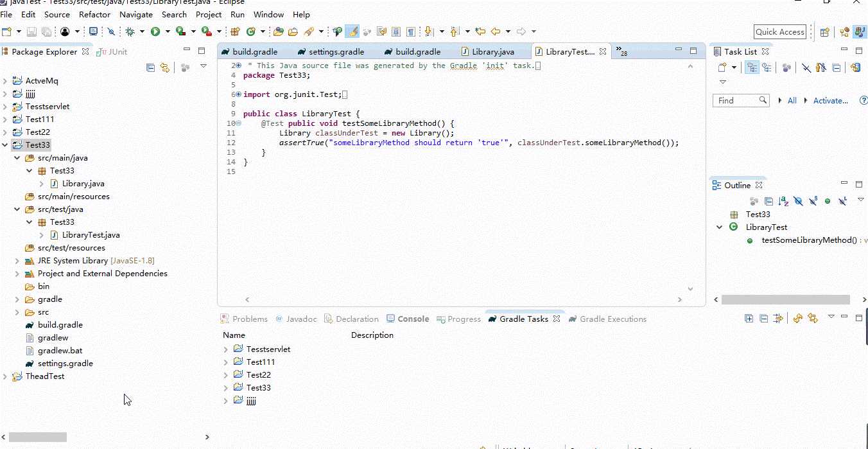
Task: Expand Project and External Dependencies
Action: click(17, 274)
